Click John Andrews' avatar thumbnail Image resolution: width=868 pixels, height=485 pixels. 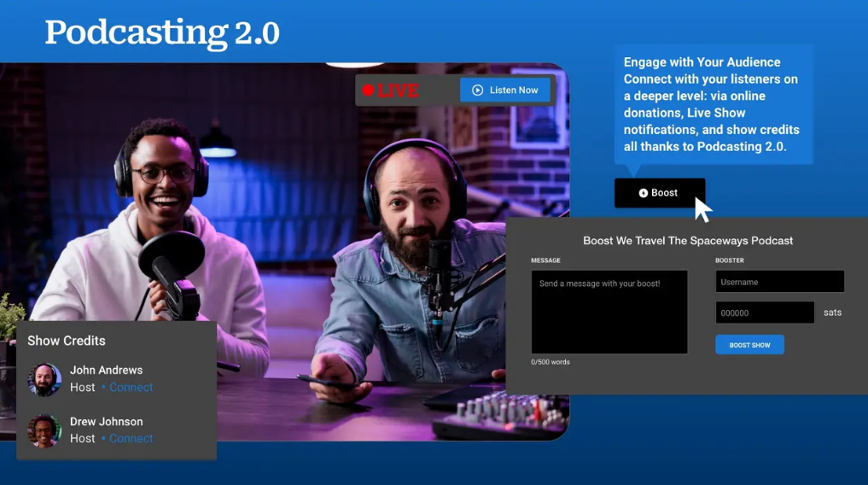pyautogui.click(x=44, y=379)
